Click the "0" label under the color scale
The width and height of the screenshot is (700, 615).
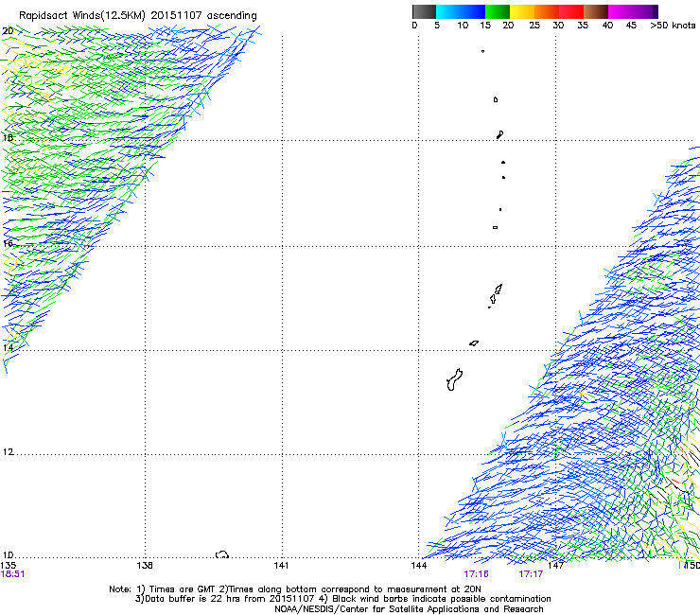414,26
